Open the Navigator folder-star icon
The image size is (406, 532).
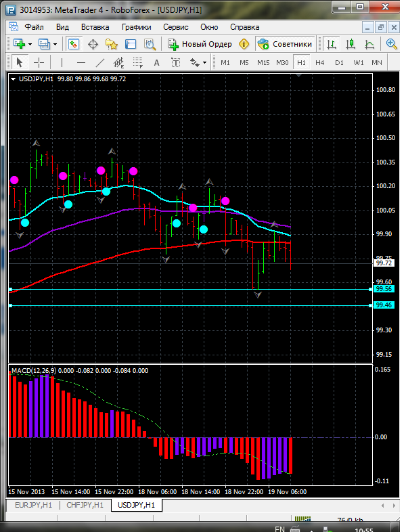point(111,44)
